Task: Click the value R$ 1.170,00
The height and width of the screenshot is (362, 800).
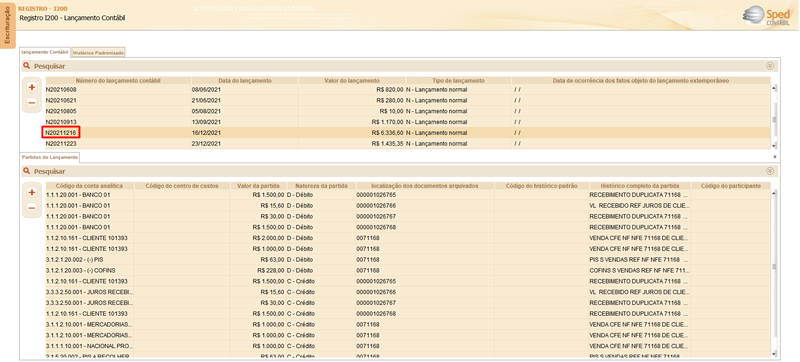Action: click(387, 122)
